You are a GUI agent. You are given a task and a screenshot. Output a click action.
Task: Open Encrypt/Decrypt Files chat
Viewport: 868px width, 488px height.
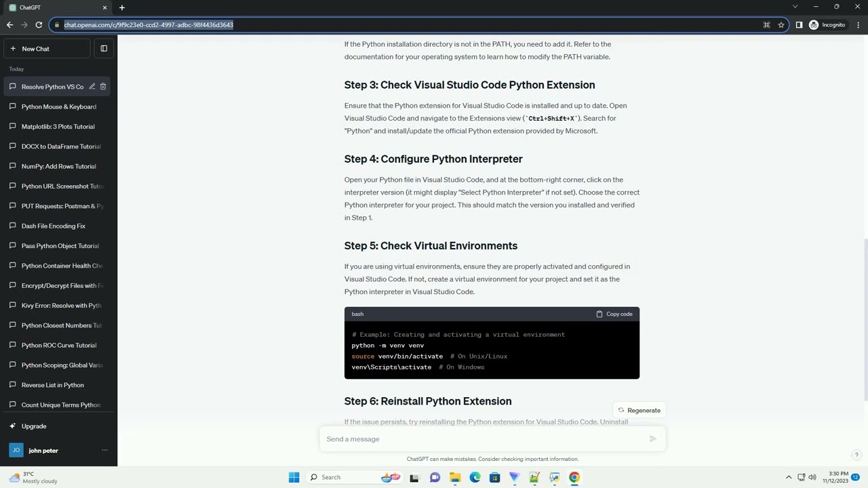click(x=58, y=285)
